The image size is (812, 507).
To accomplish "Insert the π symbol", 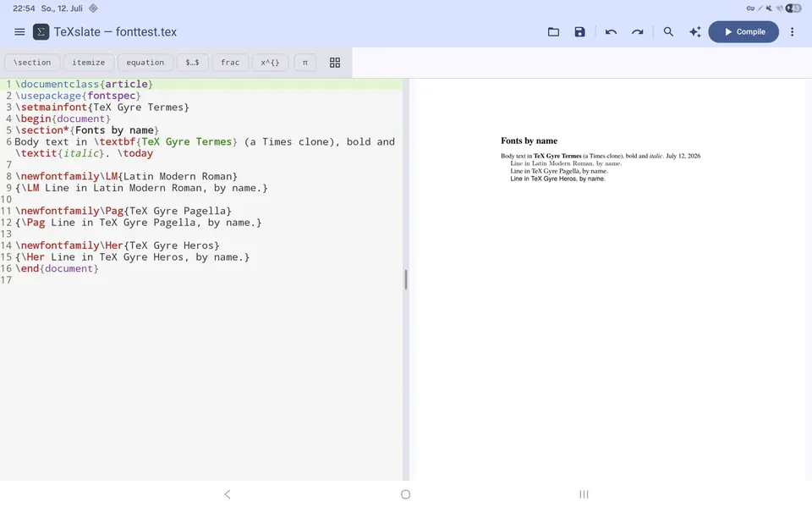I will 305,62.
